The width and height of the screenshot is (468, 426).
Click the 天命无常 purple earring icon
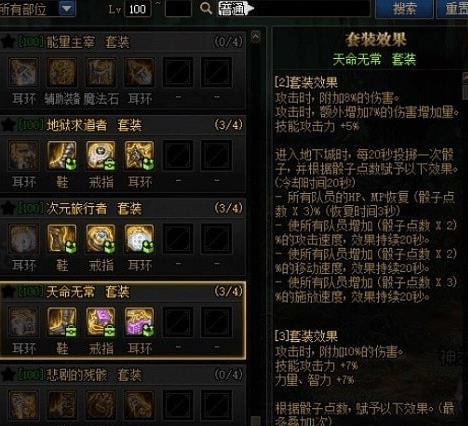[139, 322]
